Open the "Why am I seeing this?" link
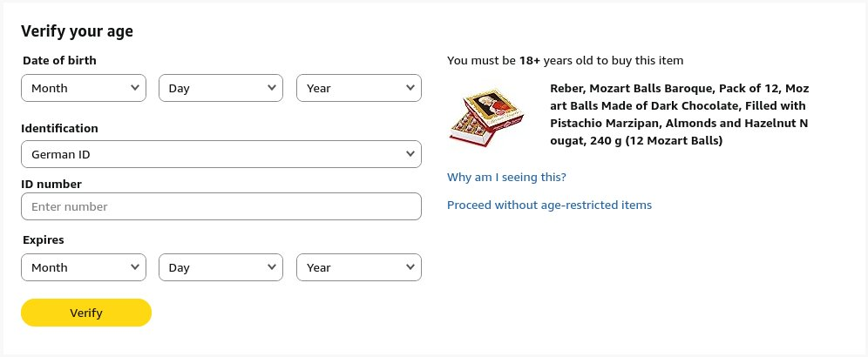Screen dimensions: 868x357 click(x=506, y=178)
